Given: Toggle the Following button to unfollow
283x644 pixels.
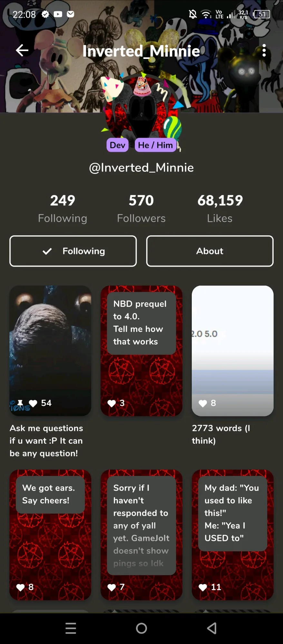Looking at the screenshot, I should [x=73, y=251].
